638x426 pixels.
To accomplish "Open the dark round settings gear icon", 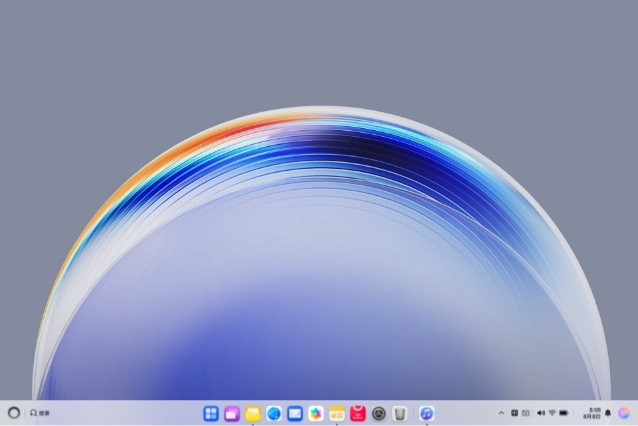I will (x=379, y=413).
